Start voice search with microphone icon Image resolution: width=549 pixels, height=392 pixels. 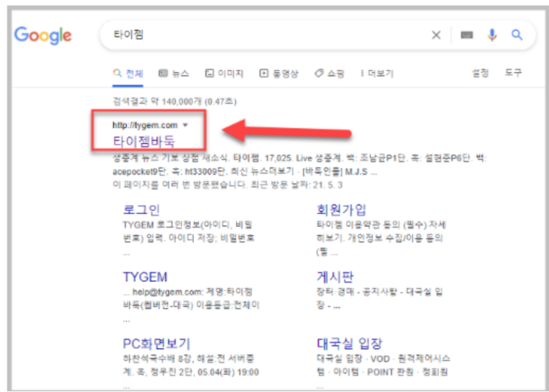point(492,35)
